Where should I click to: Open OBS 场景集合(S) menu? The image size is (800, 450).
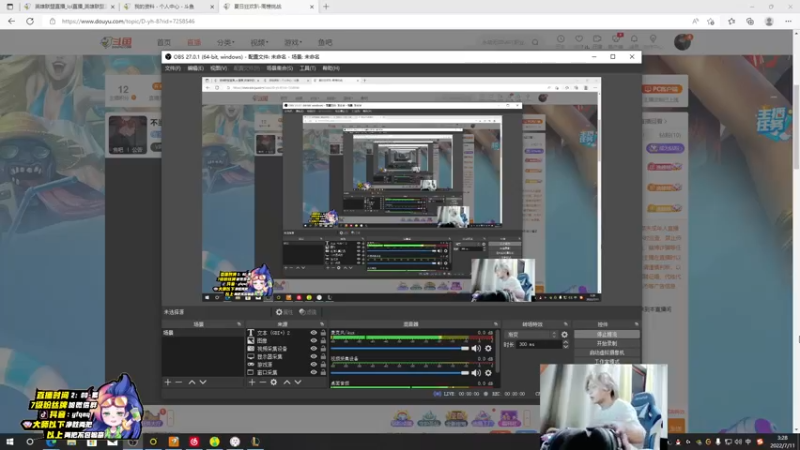pos(280,68)
